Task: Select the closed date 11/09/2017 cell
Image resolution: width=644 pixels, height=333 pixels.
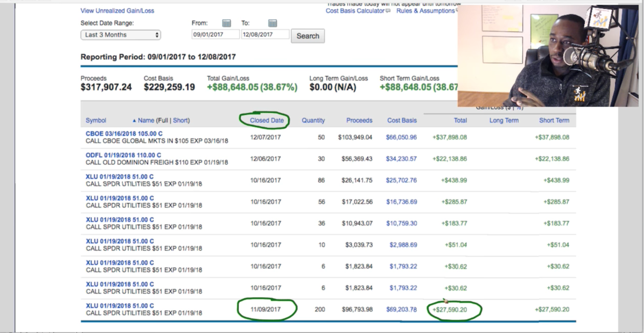Action: (266, 309)
